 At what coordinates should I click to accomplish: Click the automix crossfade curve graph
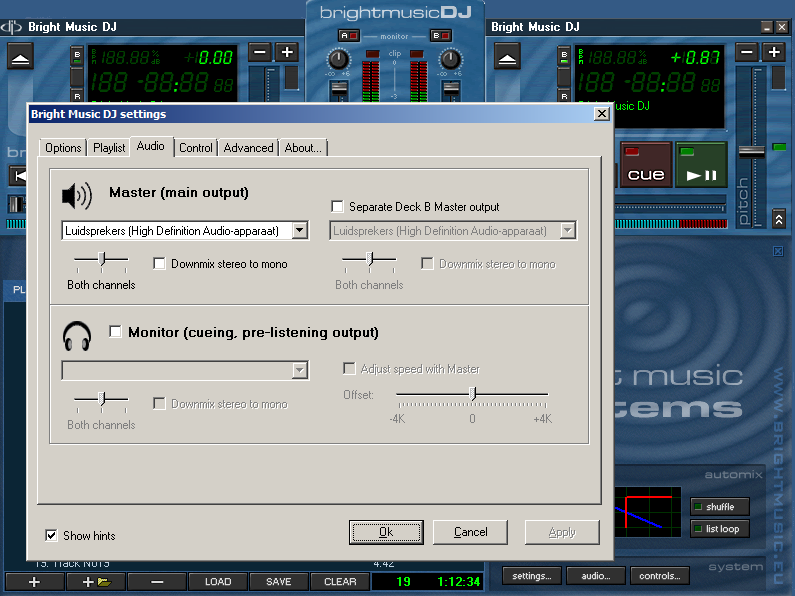[648, 512]
